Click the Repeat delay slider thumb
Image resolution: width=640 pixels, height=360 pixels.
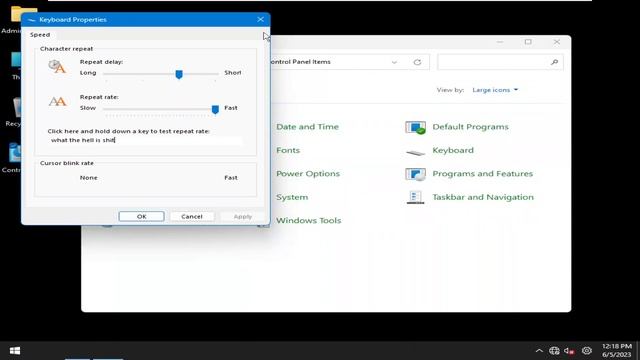[179, 74]
